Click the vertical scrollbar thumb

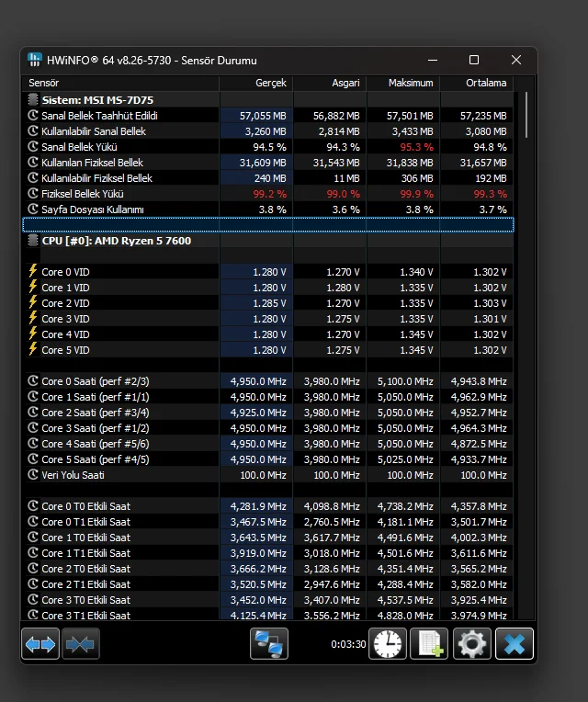(526, 115)
